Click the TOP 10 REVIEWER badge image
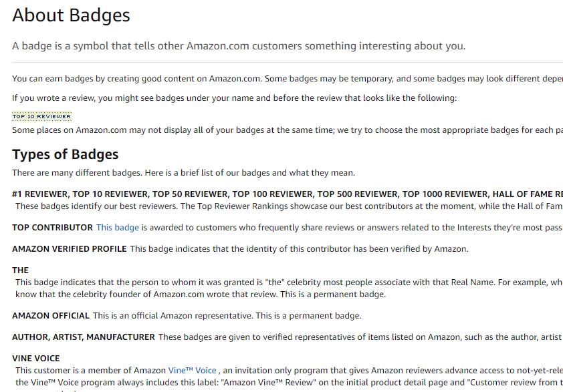 (x=41, y=116)
